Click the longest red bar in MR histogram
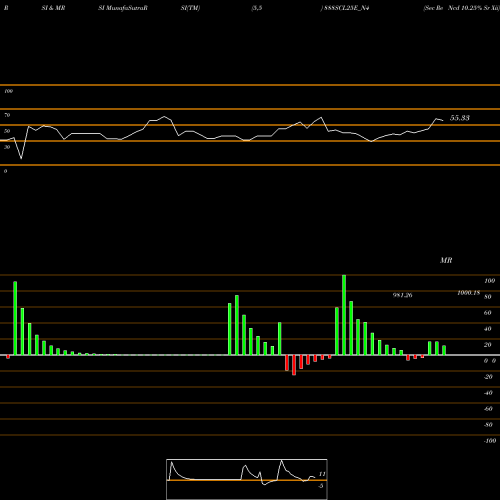The width and height of the screenshot is (500, 500). (x=294, y=365)
